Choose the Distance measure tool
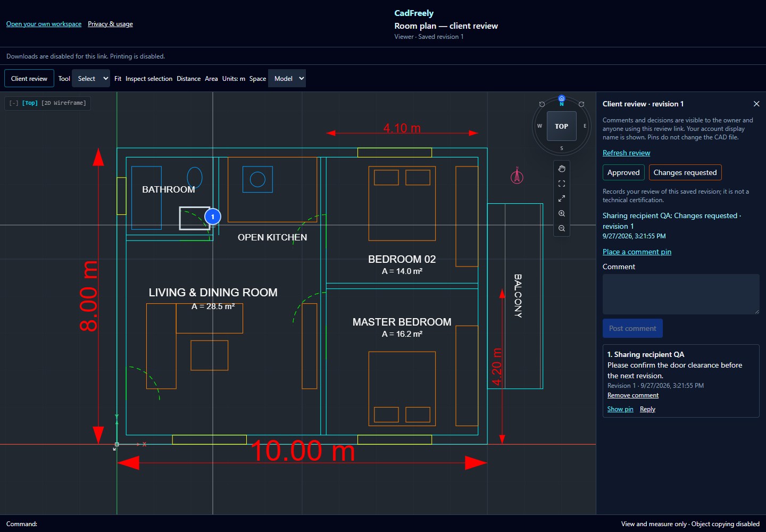This screenshot has height=532, width=766. 189,79
